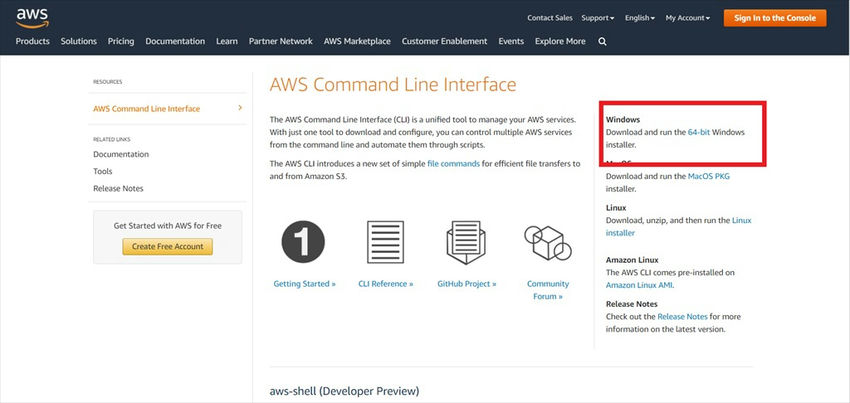850x403 pixels.
Task: Open the Products menu
Action: click(33, 41)
